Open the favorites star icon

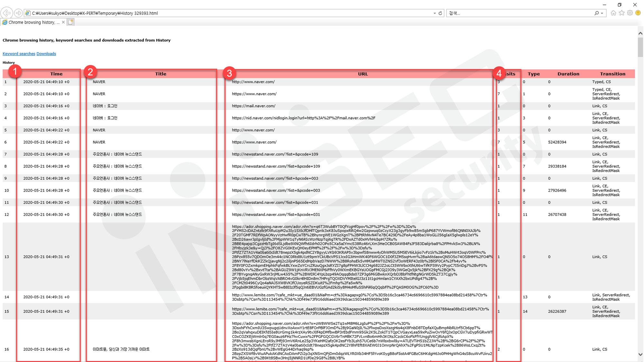621,13
